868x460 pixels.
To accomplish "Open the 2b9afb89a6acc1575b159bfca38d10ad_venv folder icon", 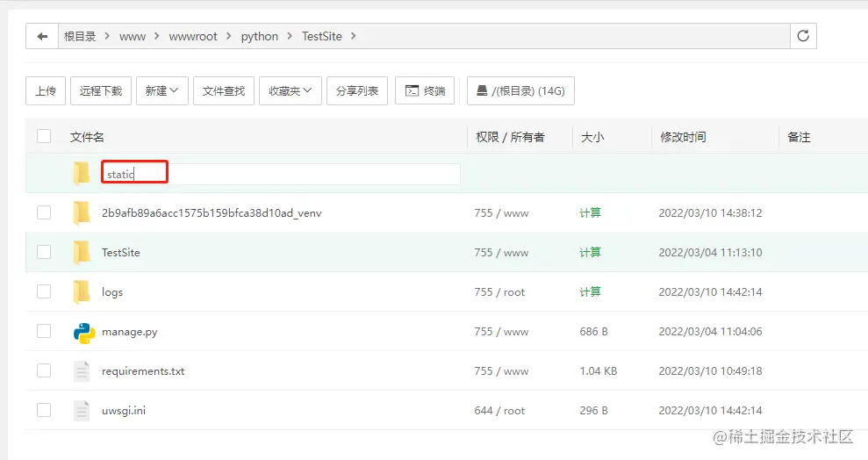I will coord(82,212).
